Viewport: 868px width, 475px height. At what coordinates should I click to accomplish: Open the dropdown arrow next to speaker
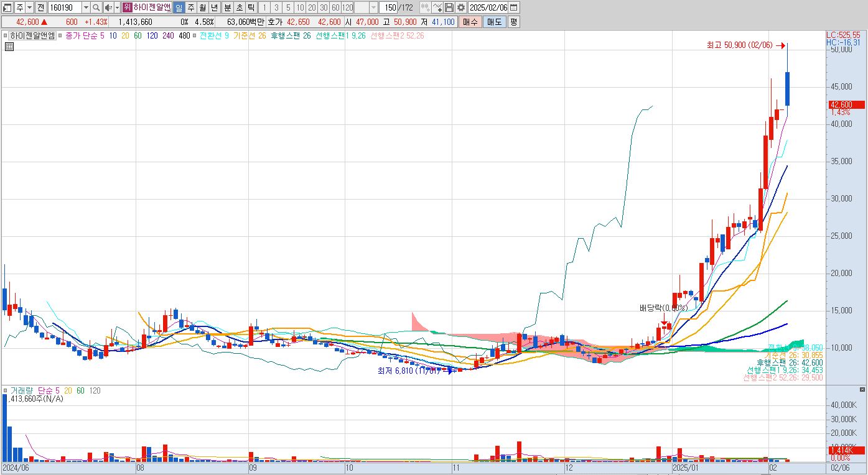117,7
